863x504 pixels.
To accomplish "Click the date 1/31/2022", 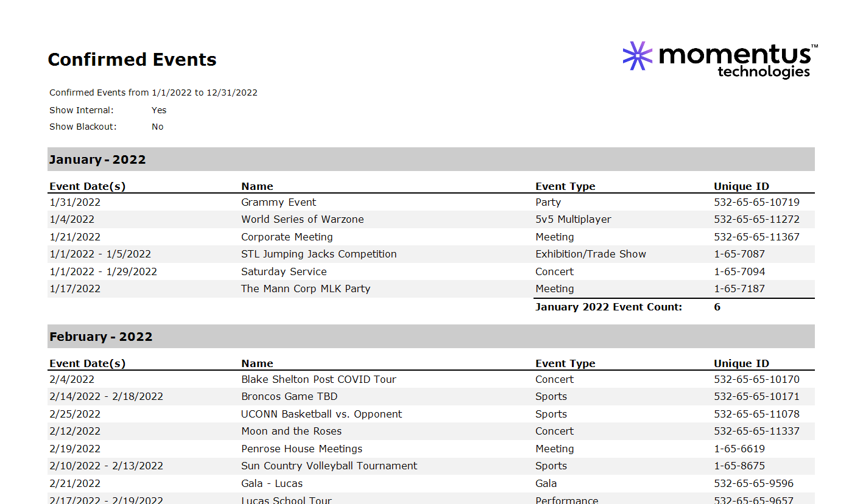I will (x=75, y=202).
